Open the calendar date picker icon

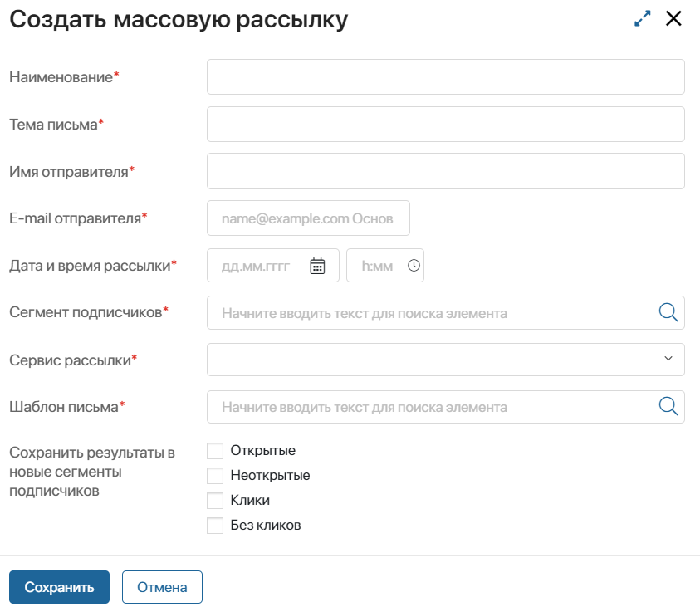pos(317,266)
